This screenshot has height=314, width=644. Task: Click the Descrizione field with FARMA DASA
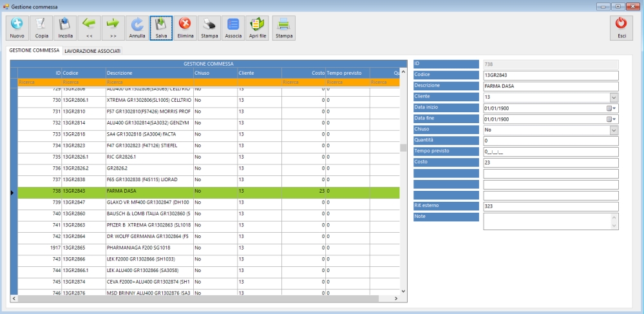click(551, 86)
